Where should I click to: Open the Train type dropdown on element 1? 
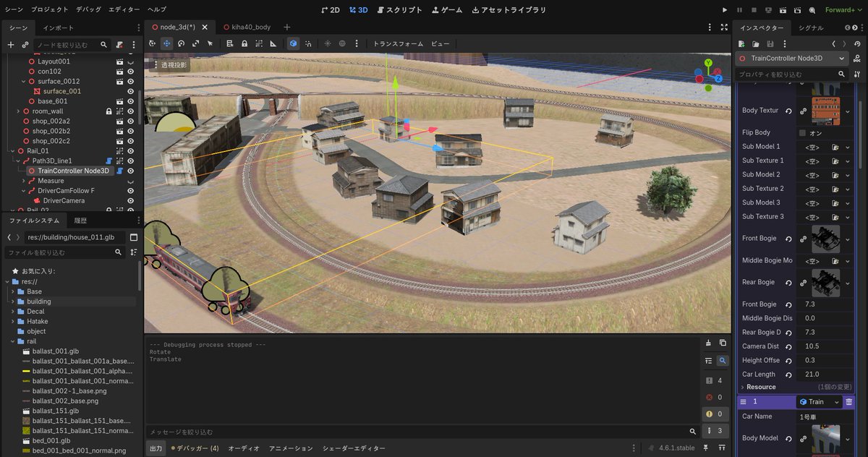[819, 401]
